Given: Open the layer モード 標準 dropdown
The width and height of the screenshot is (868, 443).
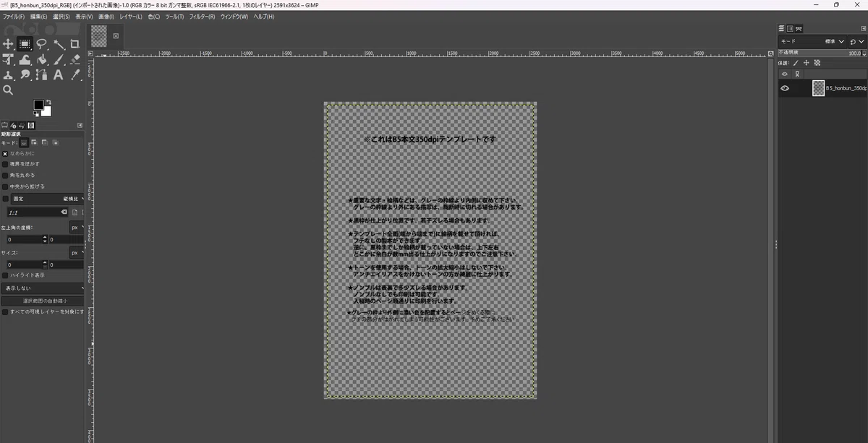Looking at the screenshot, I should (812, 41).
